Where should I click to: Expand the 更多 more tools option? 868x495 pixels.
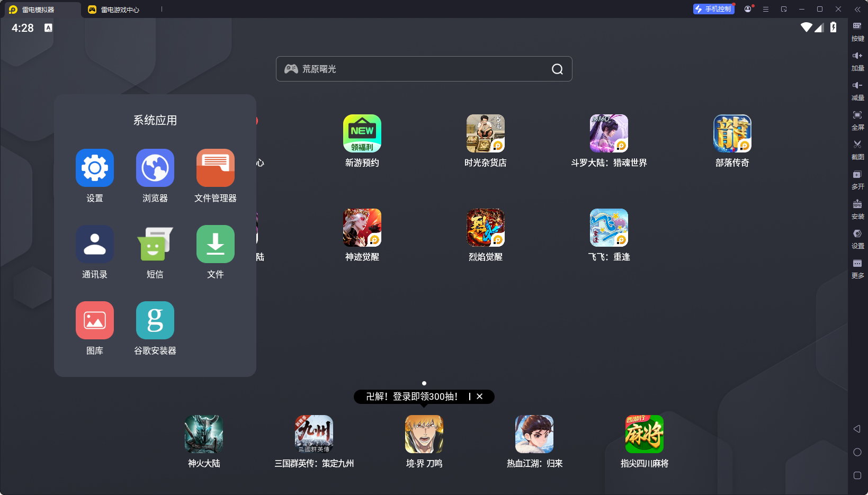pyautogui.click(x=857, y=266)
